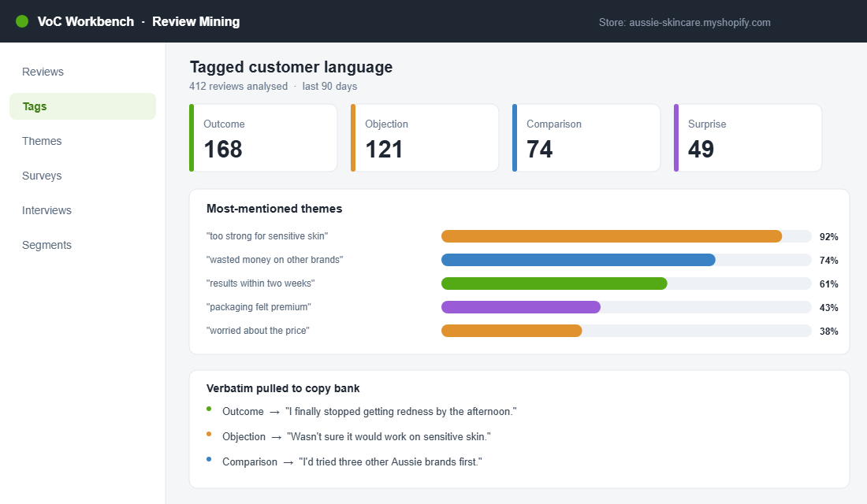Click the "last 90 days" range text
The image size is (867, 504).
point(329,86)
